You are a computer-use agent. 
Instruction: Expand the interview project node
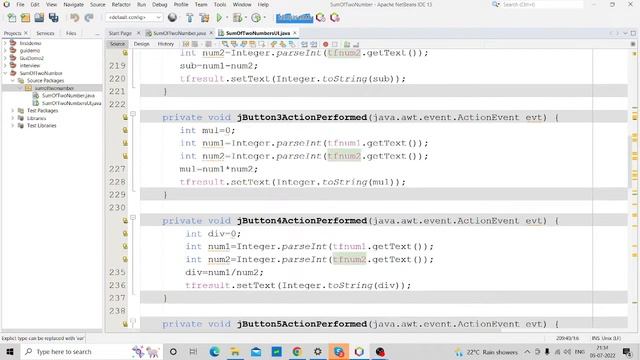point(5,65)
